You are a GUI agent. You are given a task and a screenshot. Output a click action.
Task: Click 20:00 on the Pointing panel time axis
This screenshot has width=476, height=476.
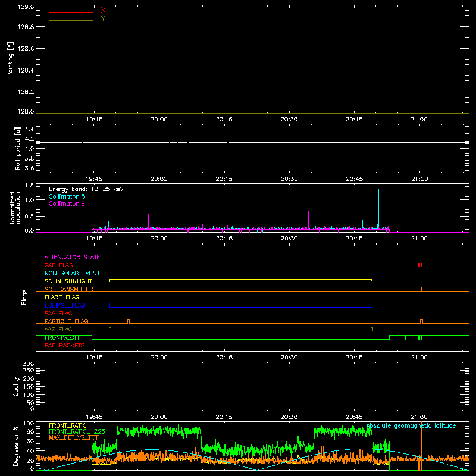tap(159, 120)
